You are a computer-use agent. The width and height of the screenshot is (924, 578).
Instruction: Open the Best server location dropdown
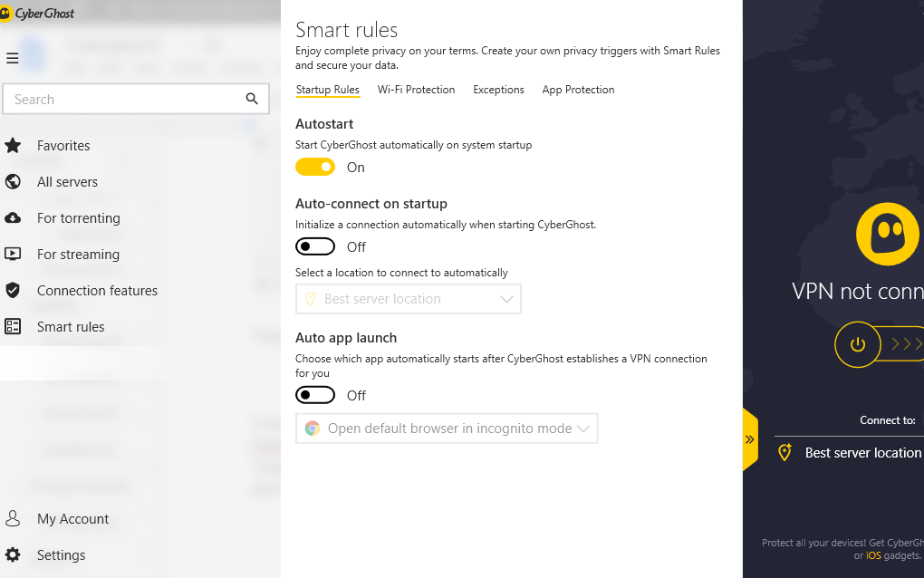tap(409, 299)
